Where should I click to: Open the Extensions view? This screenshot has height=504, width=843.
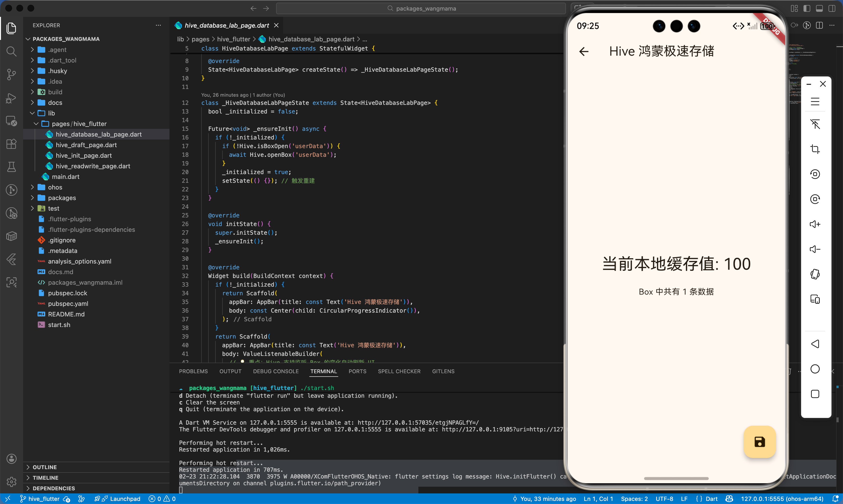(x=11, y=144)
